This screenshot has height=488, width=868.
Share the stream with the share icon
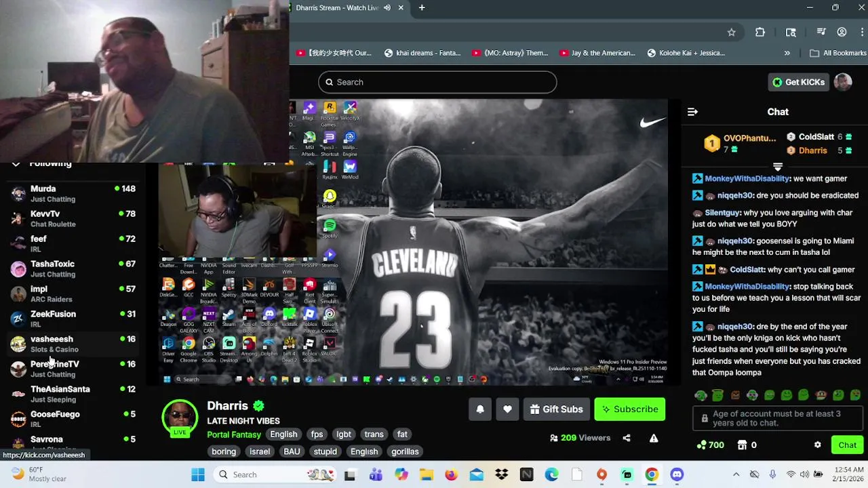coord(627,438)
